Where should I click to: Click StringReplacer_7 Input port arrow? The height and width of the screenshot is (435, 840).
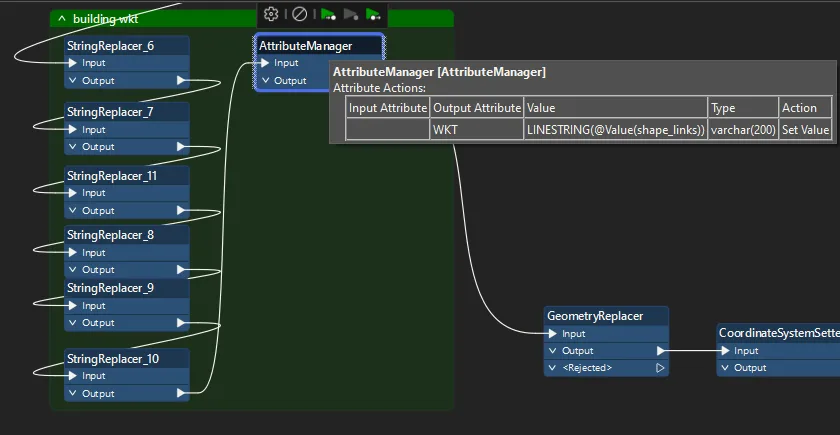click(73, 130)
